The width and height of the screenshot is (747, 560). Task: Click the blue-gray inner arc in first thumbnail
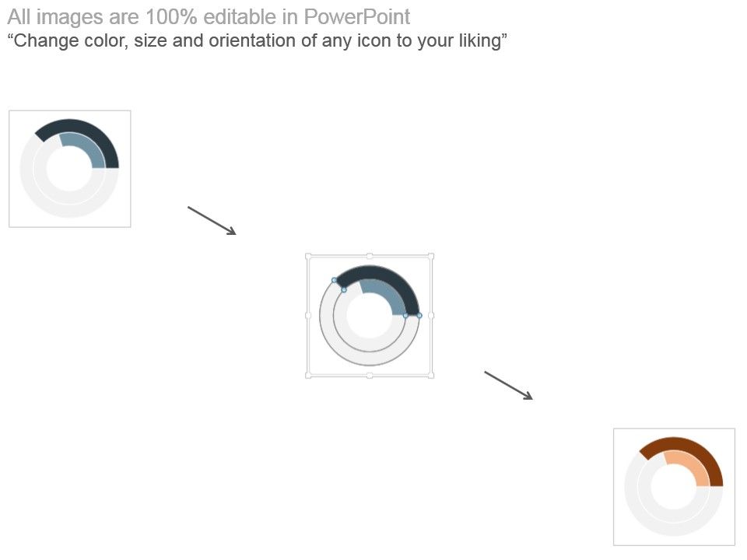(86, 146)
